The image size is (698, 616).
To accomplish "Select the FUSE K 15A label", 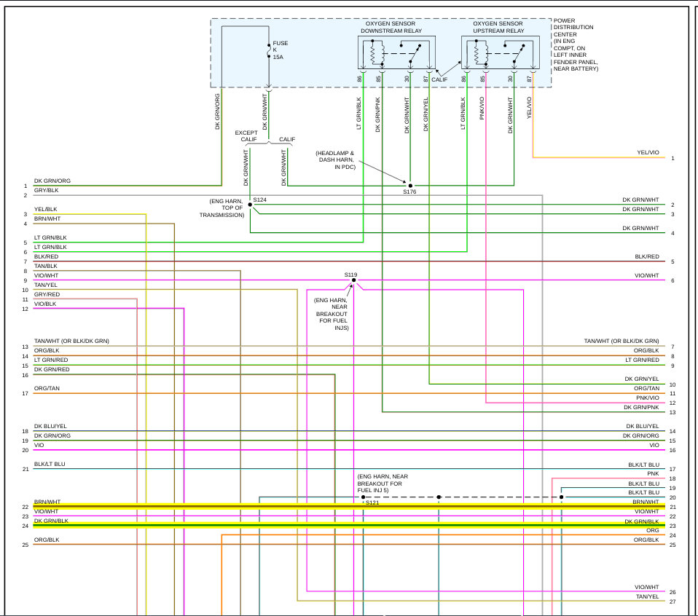I will coord(280,50).
